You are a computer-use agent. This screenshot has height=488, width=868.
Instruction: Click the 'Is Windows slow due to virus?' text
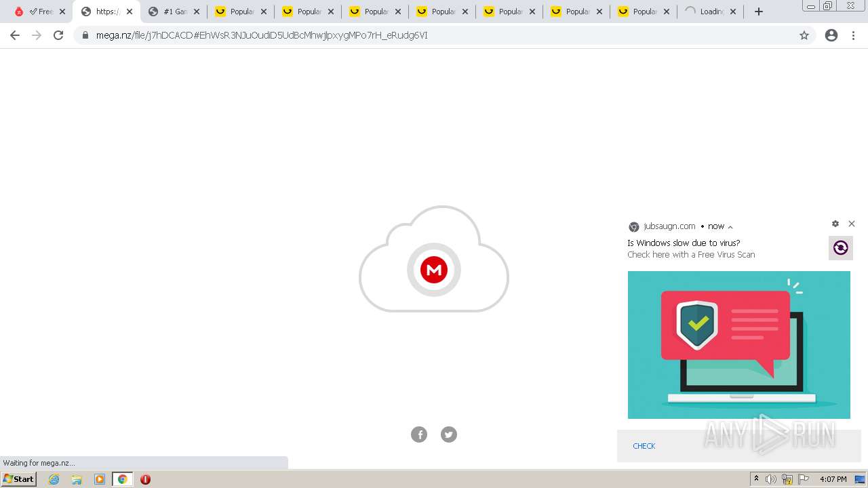click(x=684, y=243)
